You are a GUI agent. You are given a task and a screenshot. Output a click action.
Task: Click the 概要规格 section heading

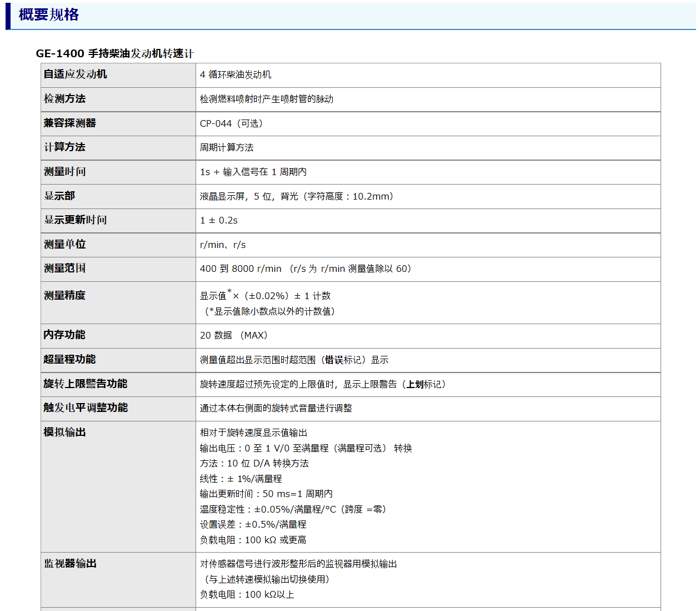[x=49, y=14]
